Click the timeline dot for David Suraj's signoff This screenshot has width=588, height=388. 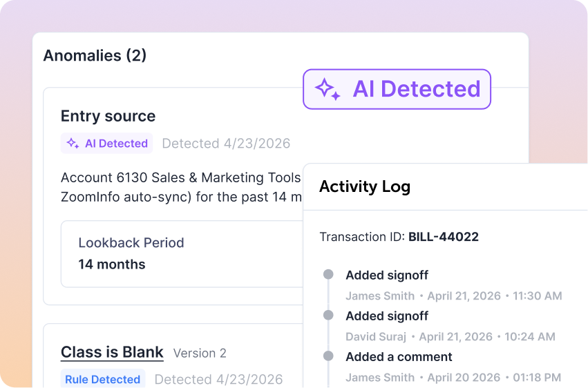pos(328,315)
